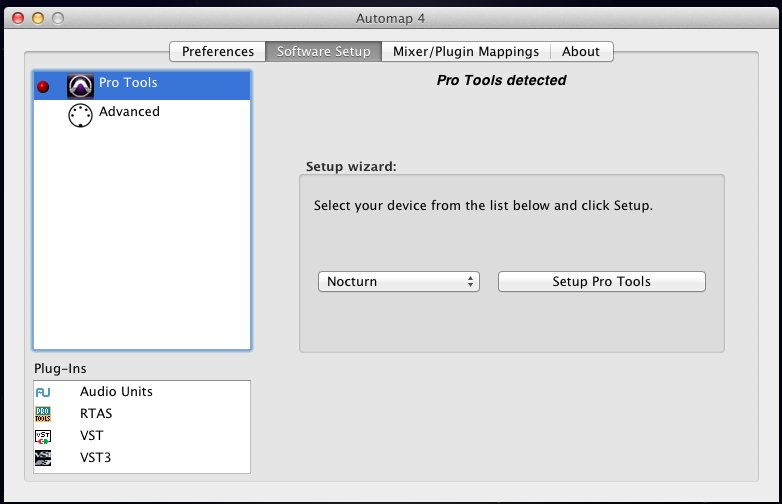Image resolution: width=782 pixels, height=504 pixels.
Task: Select the Pro Tools text label in software list
Action: [x=128, y=83]
